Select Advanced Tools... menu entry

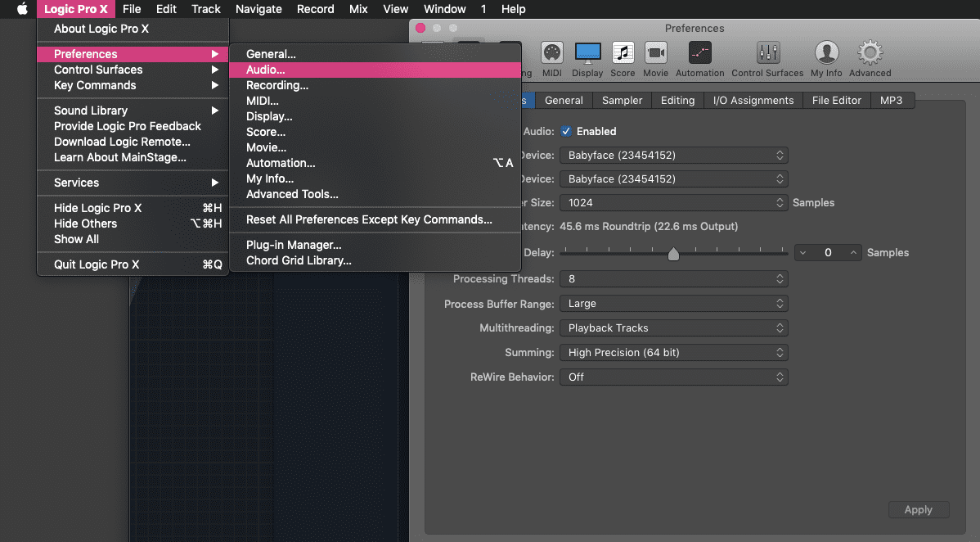[x=375, y=194]
